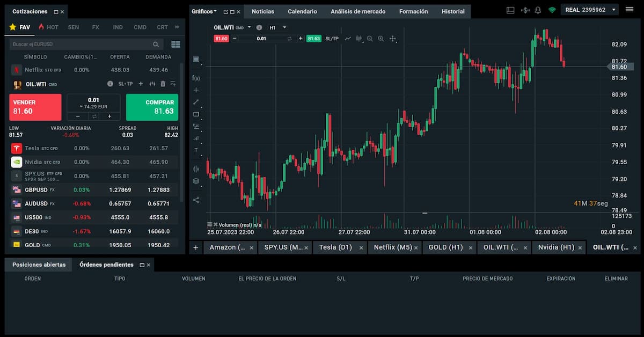
Task: Select the text T drawing tool
Action: point(196,150)
